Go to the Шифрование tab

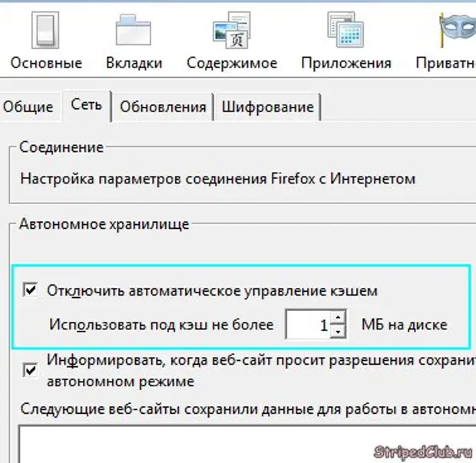(x=267, y=107)
